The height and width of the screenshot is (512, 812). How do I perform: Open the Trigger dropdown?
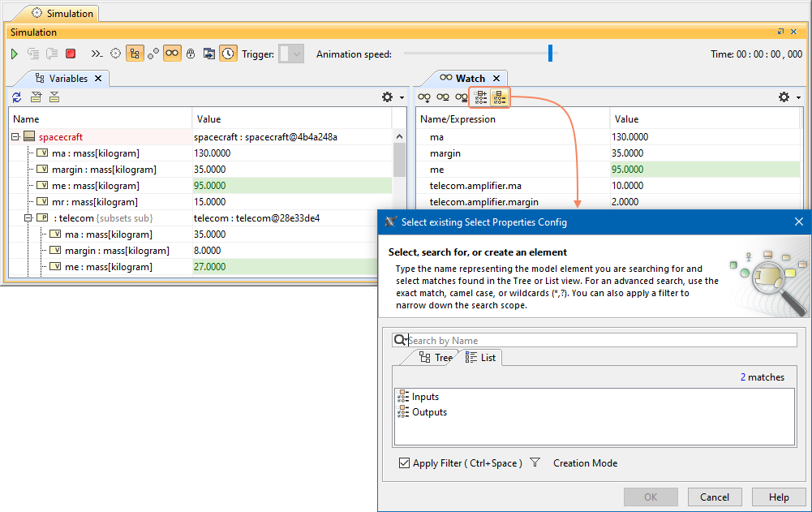(290, 54)
